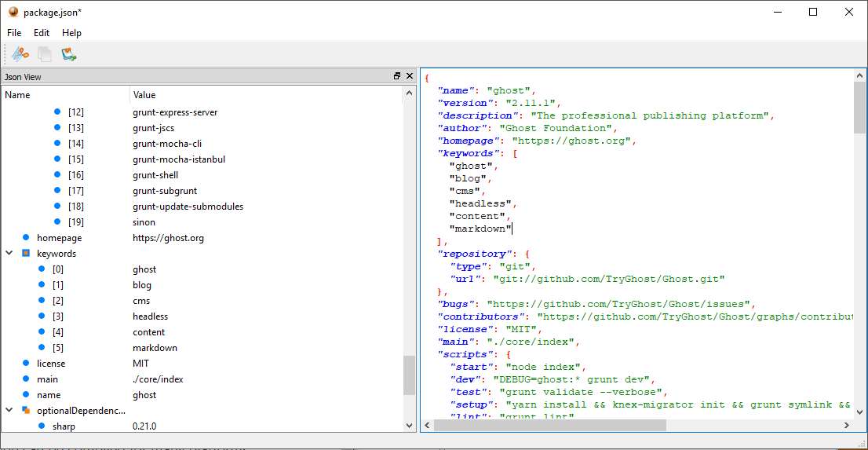The width and height of the screenshot is (868, 450).
Task: Click the "contributors" key in the editor
Action: (x=480, y=316)
